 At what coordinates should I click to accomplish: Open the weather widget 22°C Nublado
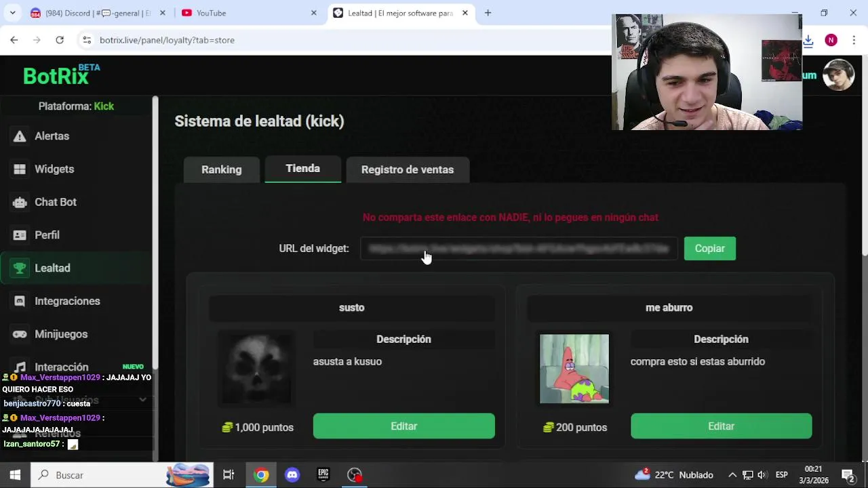pos(674,475)
